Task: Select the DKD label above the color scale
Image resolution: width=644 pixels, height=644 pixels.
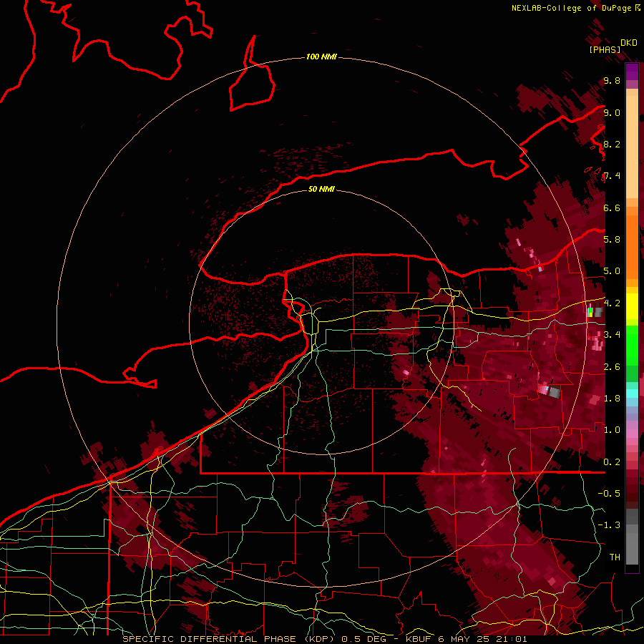Action: [628, 43]
